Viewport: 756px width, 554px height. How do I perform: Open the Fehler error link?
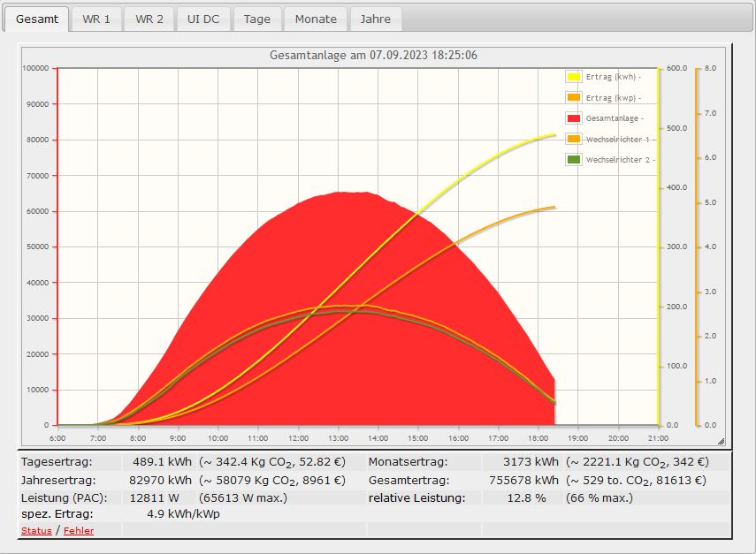coord(79,530)
